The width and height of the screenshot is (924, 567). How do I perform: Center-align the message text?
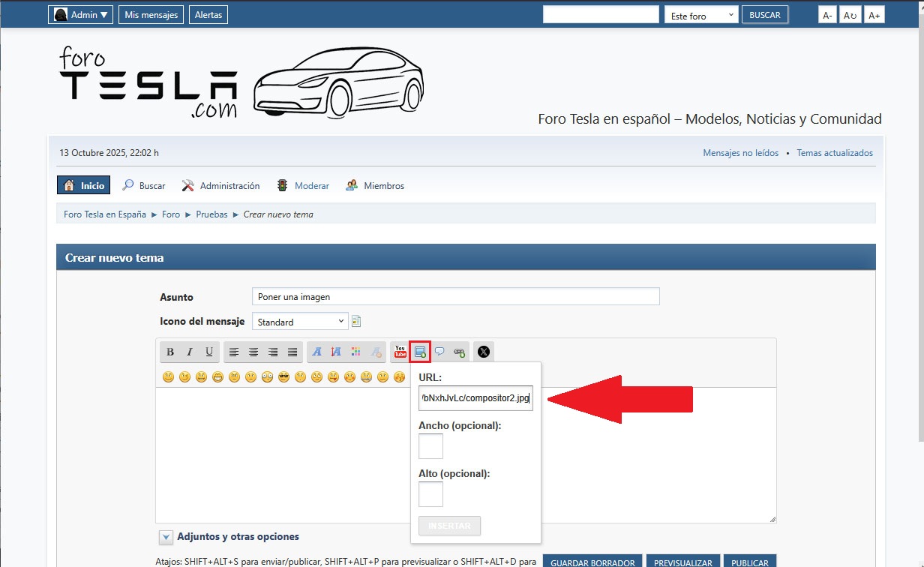click(253, 352)
